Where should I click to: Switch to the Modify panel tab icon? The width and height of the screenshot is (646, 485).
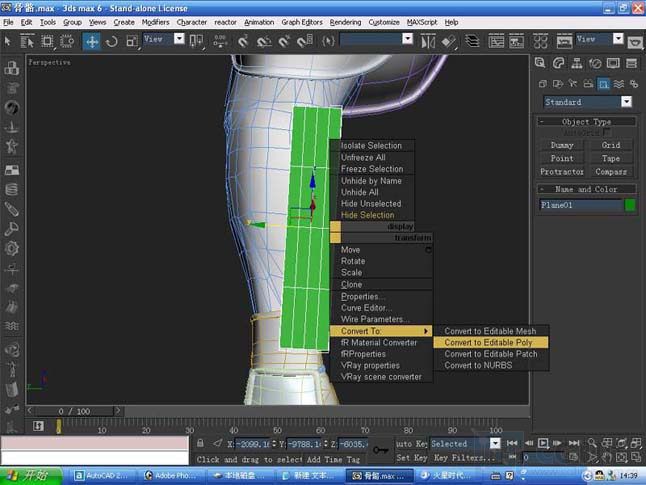pos(559,63)
